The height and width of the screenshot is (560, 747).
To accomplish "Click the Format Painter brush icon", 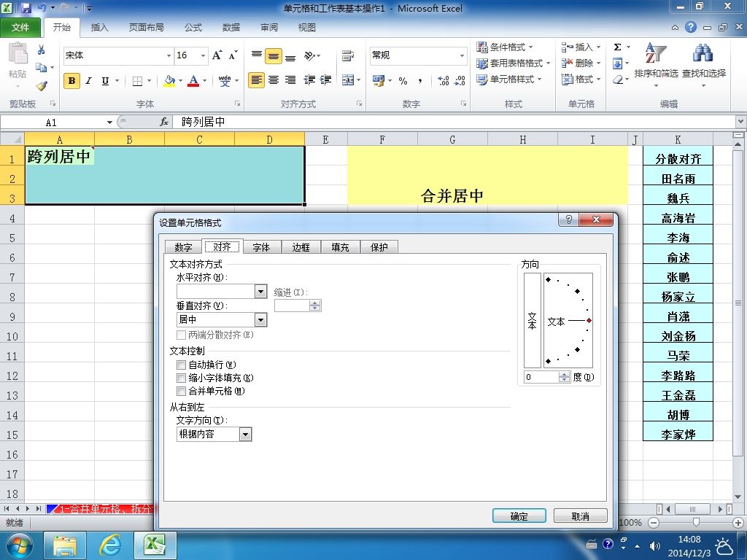I will [42, 86].
